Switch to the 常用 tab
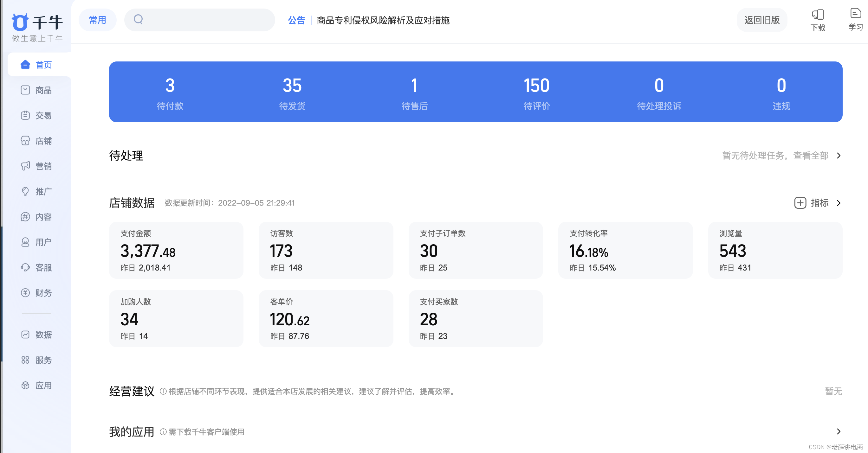The width and height of the screenshot is (868, 453). click(x=97, y=20)
